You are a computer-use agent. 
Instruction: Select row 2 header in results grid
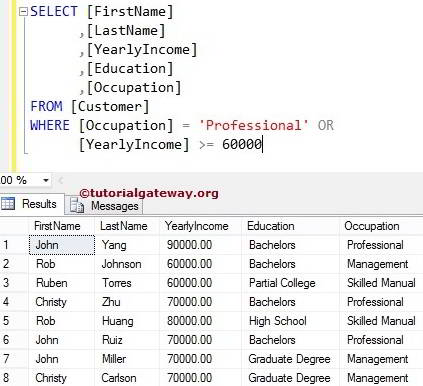(x=14, y=264)
